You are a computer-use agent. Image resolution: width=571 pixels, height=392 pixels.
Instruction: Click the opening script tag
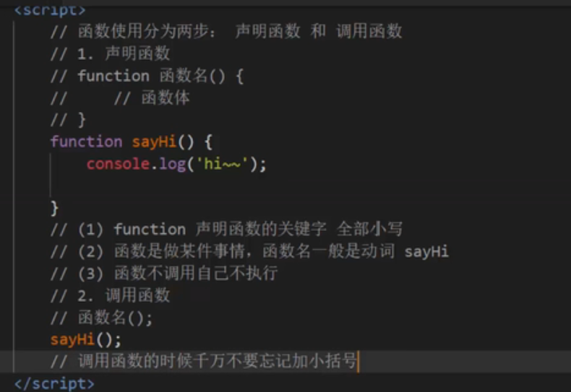click(x=49, y=10)
